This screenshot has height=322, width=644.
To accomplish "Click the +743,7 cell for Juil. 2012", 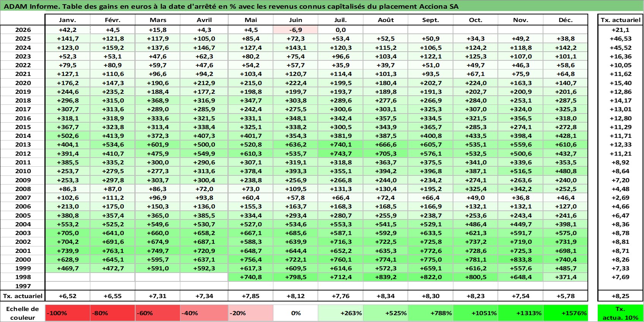I will click(x=341, y=153).
